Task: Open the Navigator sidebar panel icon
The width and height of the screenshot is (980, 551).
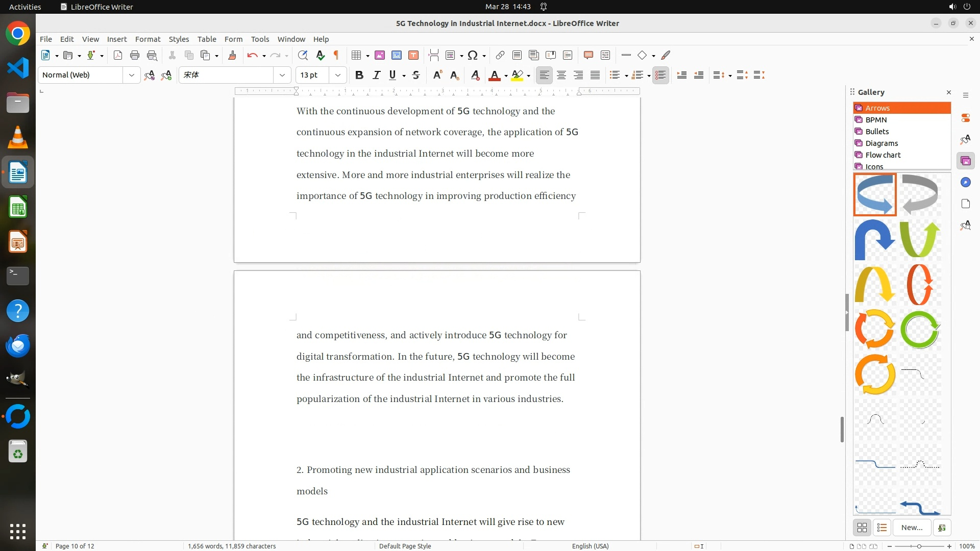Action: (x=965, y=183)
